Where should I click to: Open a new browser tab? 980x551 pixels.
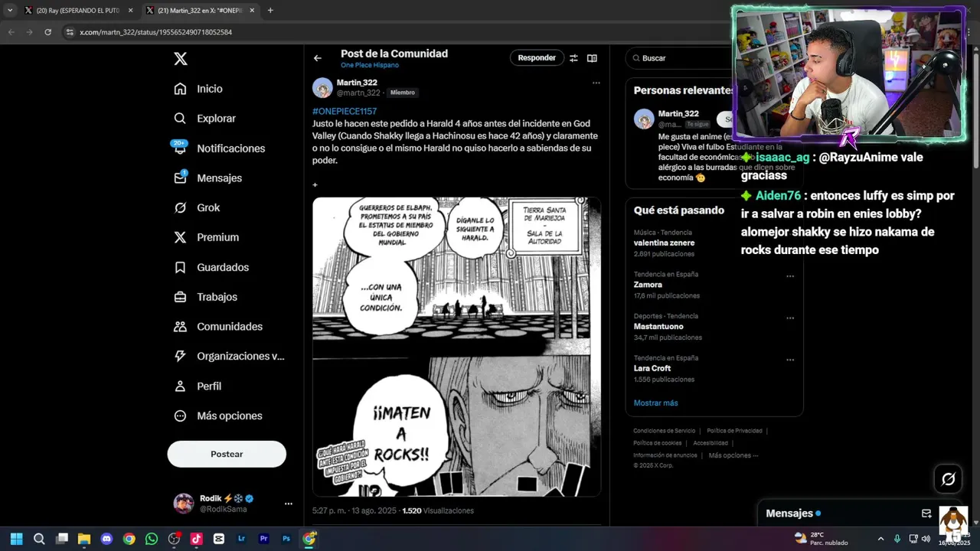coord(270,11)
